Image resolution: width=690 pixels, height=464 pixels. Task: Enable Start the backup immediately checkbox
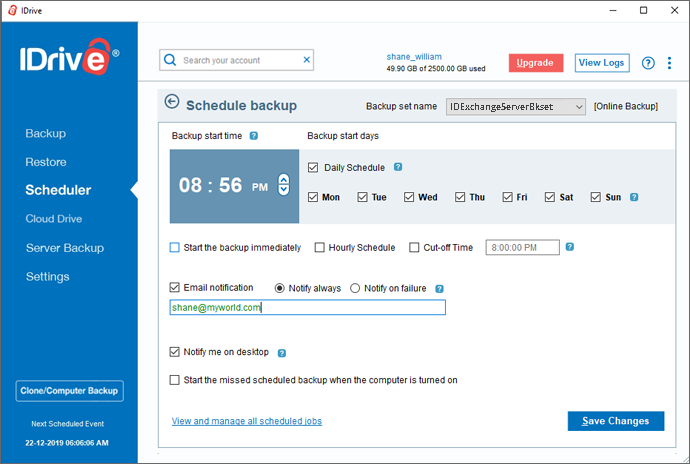click(175, 247)
